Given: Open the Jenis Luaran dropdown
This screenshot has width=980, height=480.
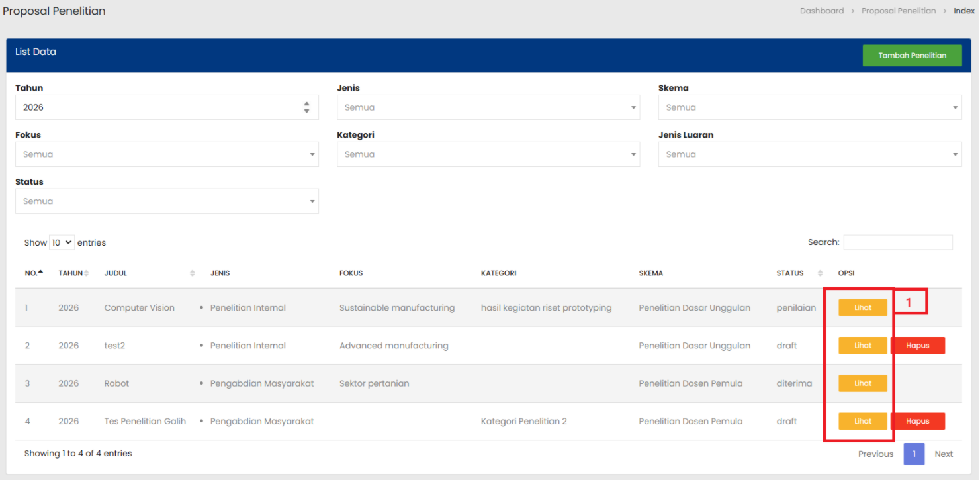Looking at the screenshot, I should pyautogui.click(x=809, y=154).
